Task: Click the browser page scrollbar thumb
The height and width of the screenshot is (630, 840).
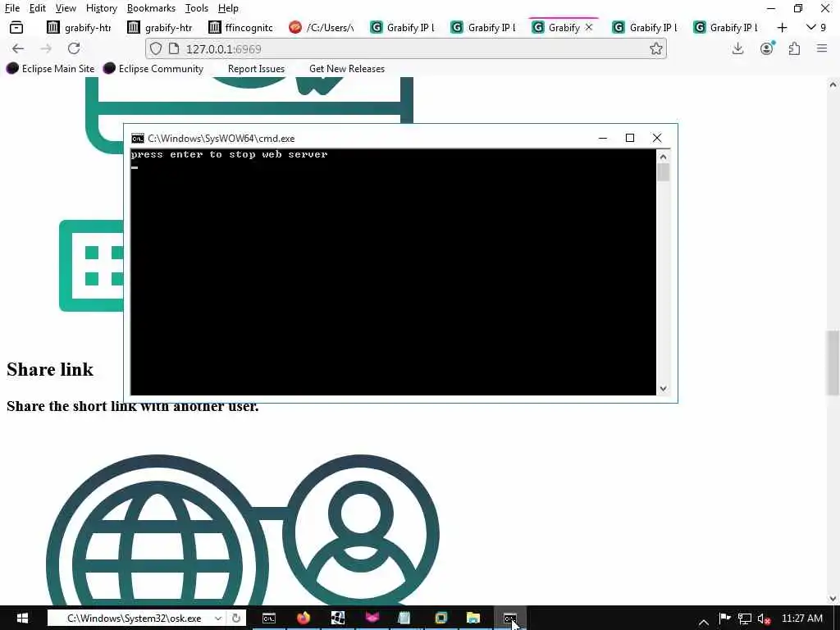Action: tap(833, 363)
